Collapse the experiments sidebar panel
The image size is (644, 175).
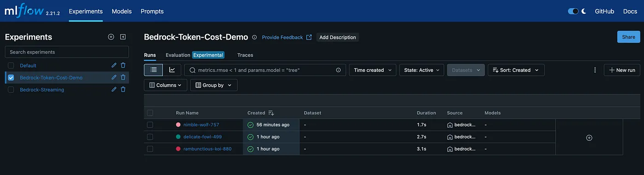(x=123, y=37)
